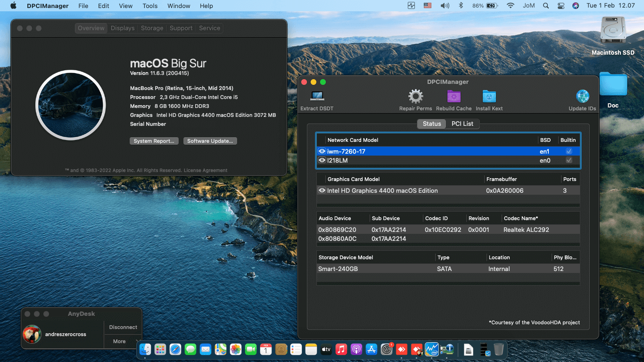
Task: Switch to the PCI List tab
Action: tap(463, 123)
